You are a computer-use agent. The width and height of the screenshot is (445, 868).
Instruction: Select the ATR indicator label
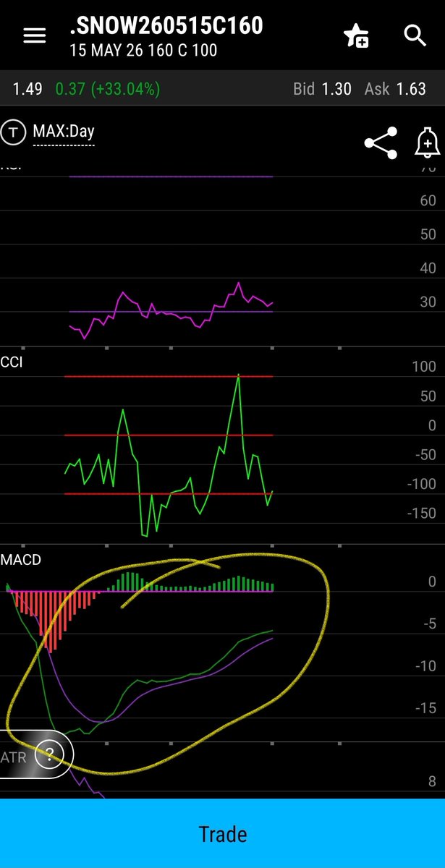pos(13,757)
